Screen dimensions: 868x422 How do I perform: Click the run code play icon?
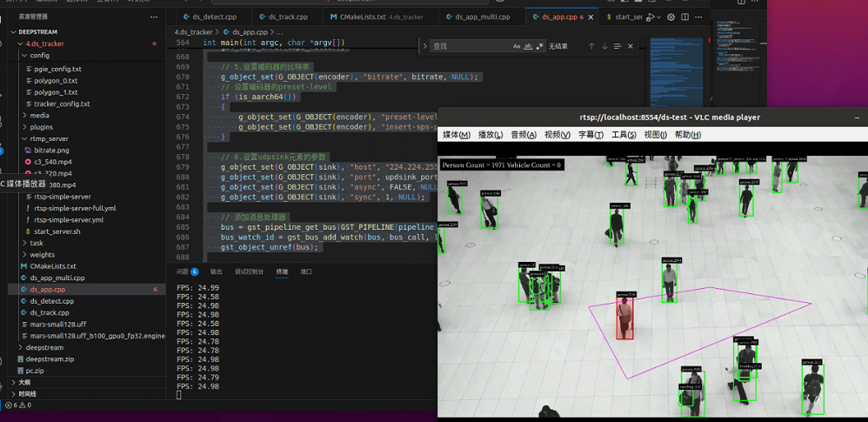coord(651,17)
